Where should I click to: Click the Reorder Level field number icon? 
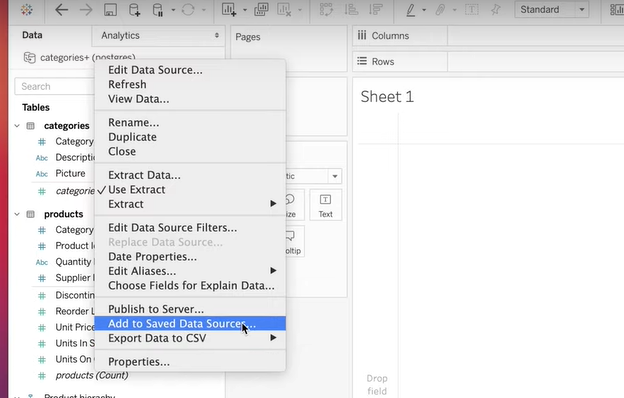click(42, 311)
